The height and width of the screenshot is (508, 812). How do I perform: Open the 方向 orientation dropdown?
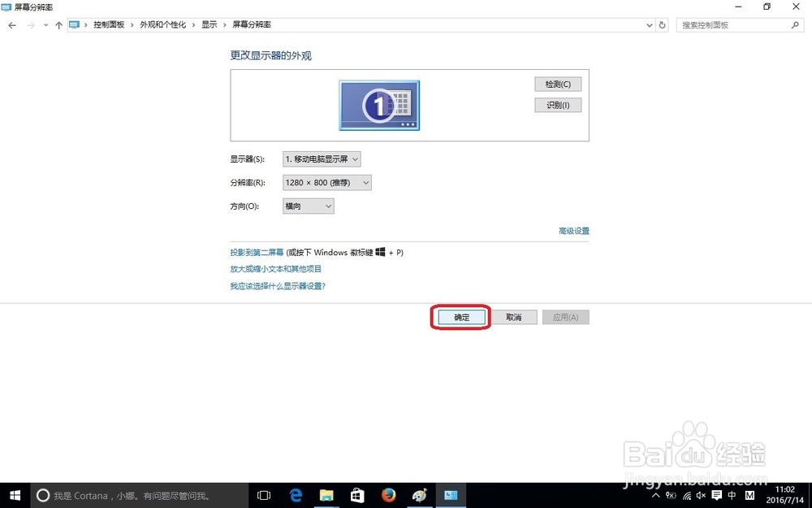pos(308,206)
